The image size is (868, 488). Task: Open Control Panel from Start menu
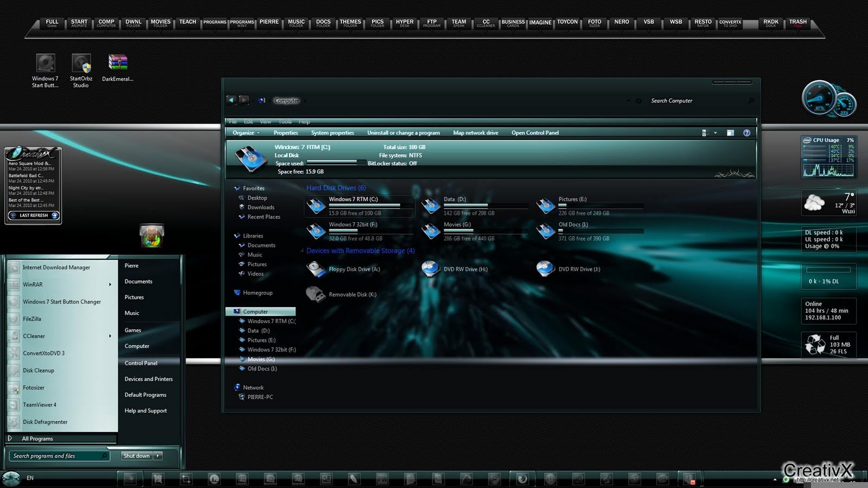click(141, 363)
